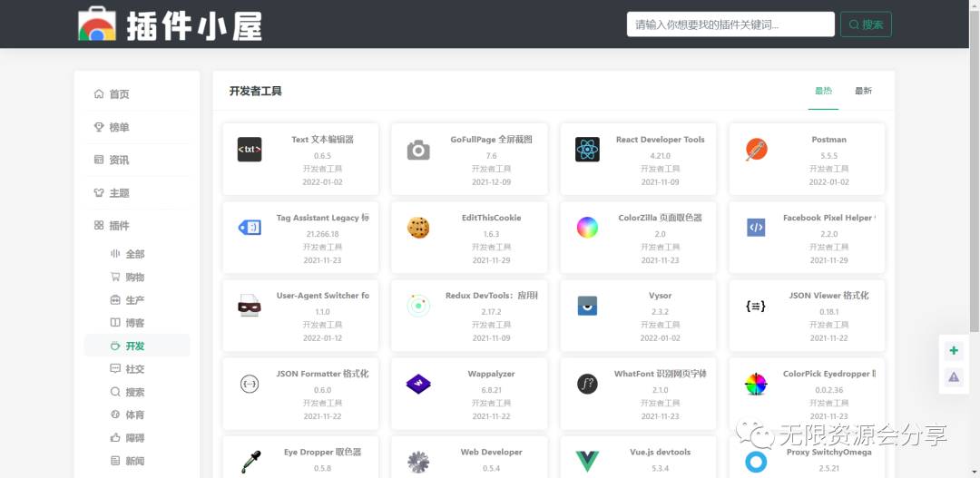Click version 21.266.18 of Tag Assistant
This screenshot has height=478, width=980.
[x=322, y=234]
